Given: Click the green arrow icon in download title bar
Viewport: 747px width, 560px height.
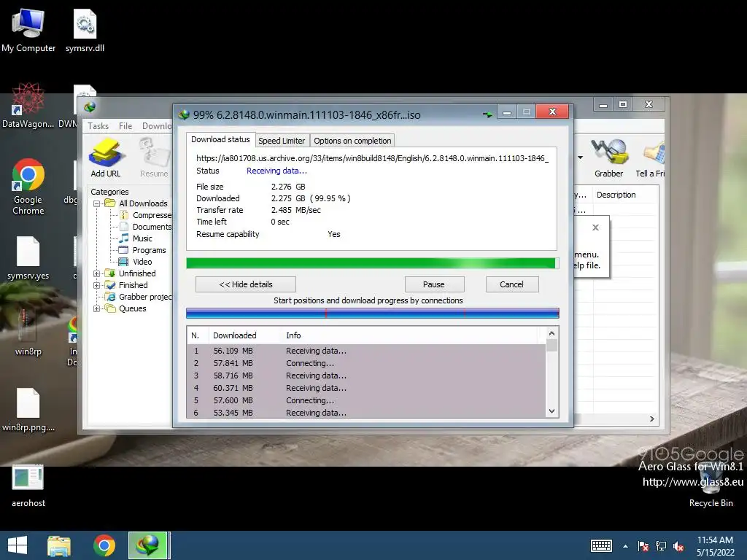Looking at the screenshot, I should click(487, 114).
